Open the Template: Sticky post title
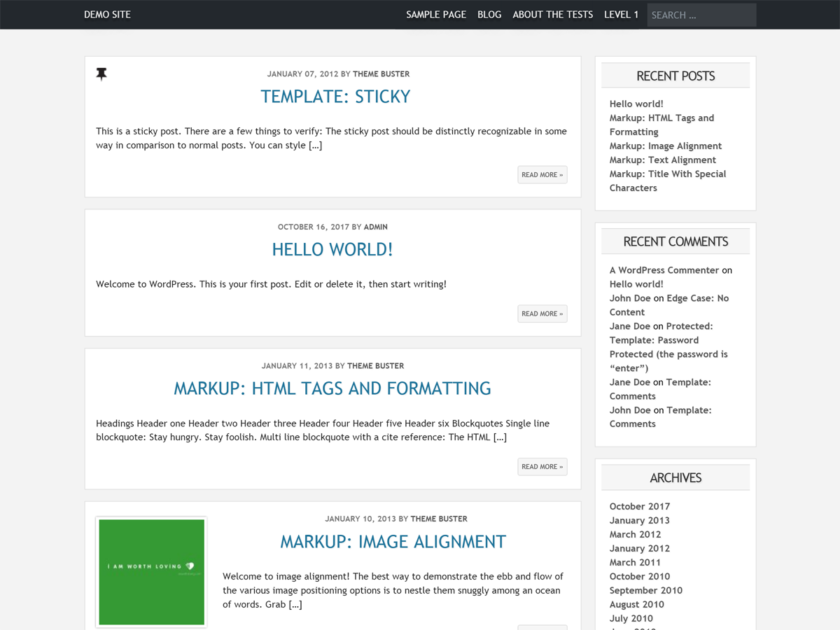The height and width of the screenshot is (630, 840). pos(335,96)
